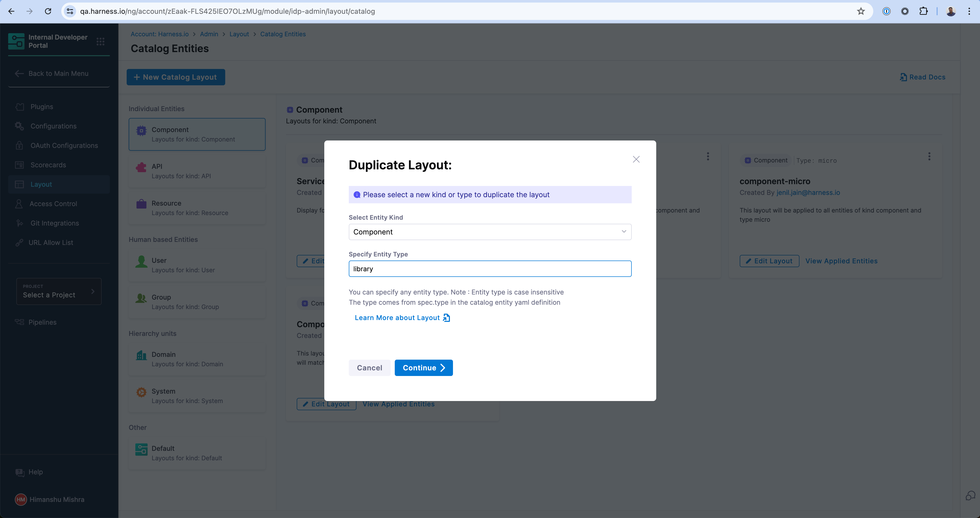Open the Select Entity Kind dropdown
This screenshot has width=980, height=518.
click(x=490, y=232)
